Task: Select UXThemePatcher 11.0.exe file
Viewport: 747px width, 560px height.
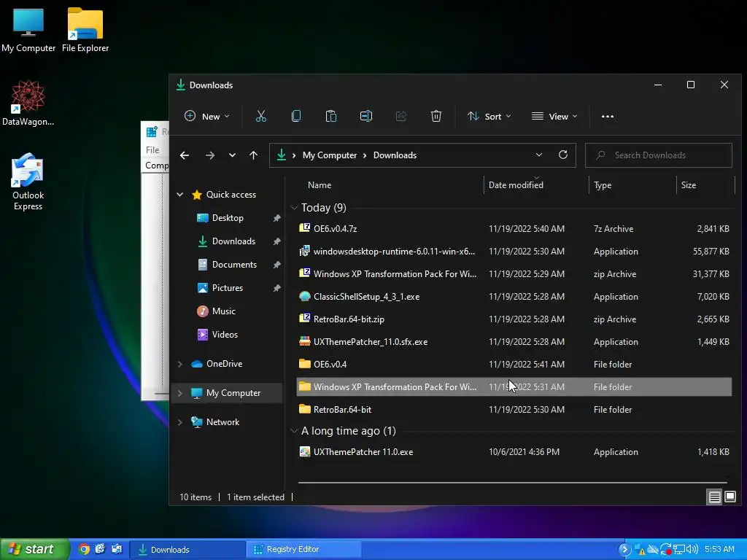Action: (x=514, y=452)
